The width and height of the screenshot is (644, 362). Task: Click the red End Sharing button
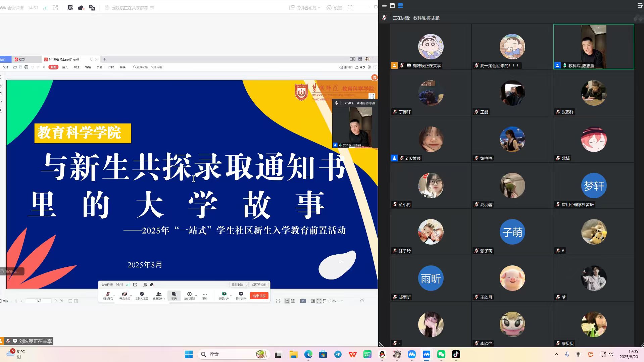259,296
